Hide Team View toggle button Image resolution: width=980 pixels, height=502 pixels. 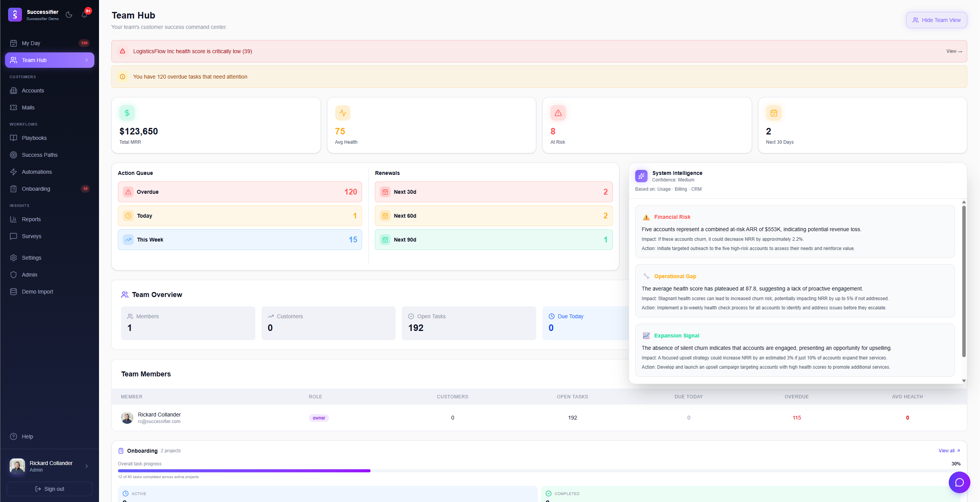pyautogui.click(x=936, y=20)
